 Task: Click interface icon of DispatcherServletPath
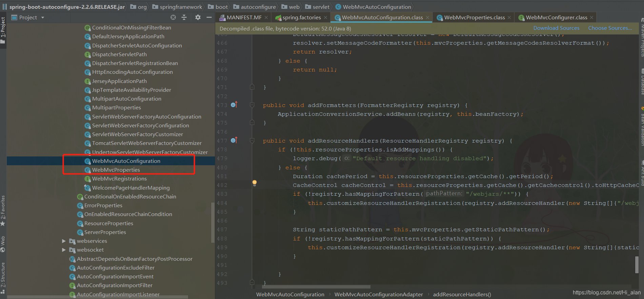click(87, 55)
